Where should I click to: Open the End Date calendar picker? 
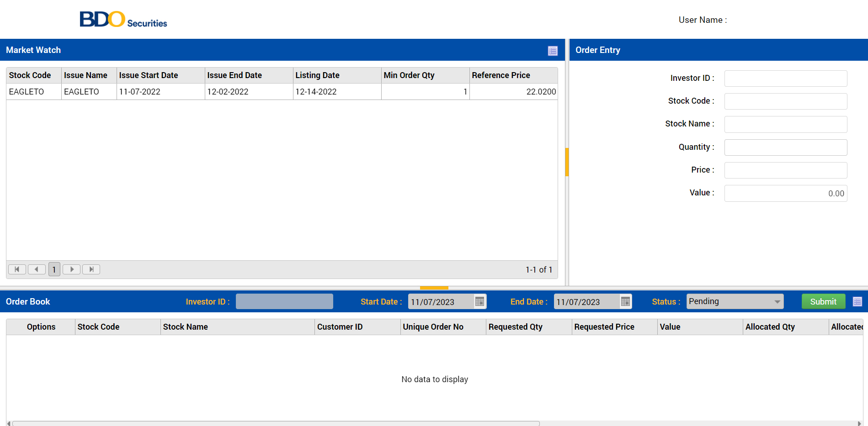625,301
